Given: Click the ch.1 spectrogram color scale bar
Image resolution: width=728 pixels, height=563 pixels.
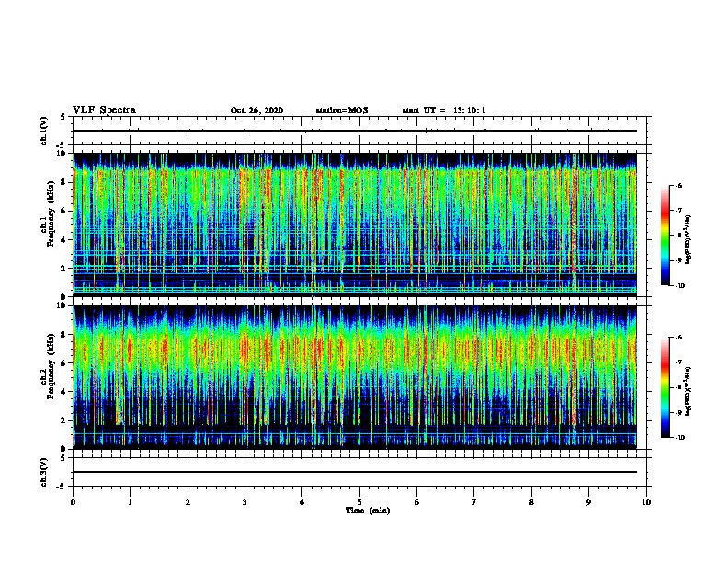Looking at the screenshot, I should [665, 236].
